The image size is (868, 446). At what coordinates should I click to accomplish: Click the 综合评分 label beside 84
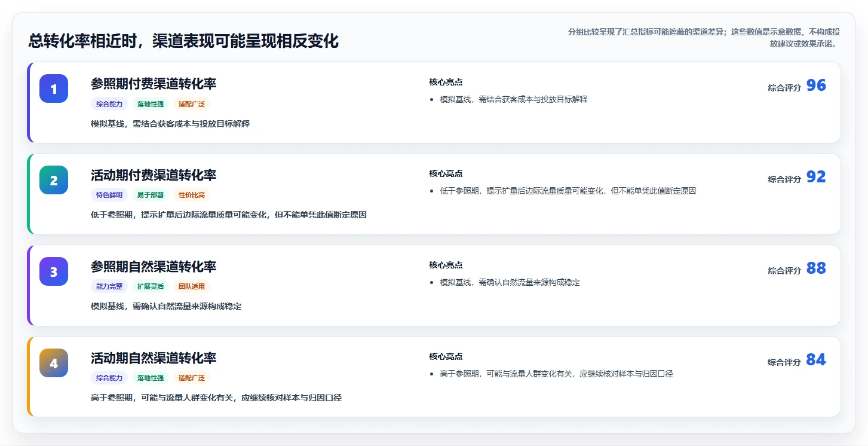click(x=784, y=362)
